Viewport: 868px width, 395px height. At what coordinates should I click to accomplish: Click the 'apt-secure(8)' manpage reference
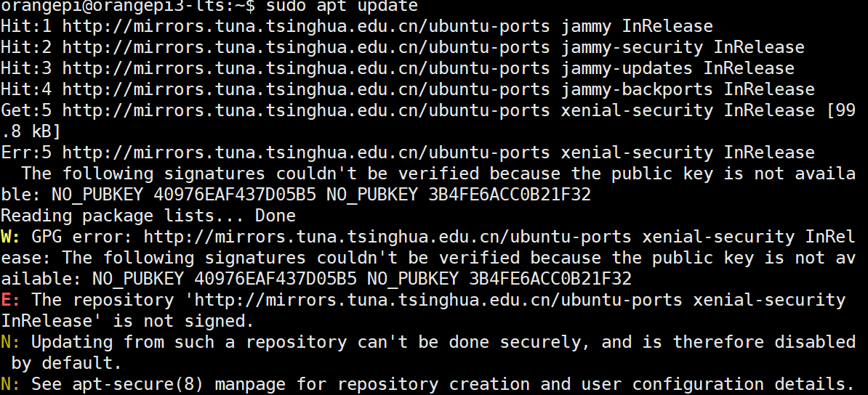[138, 384]
